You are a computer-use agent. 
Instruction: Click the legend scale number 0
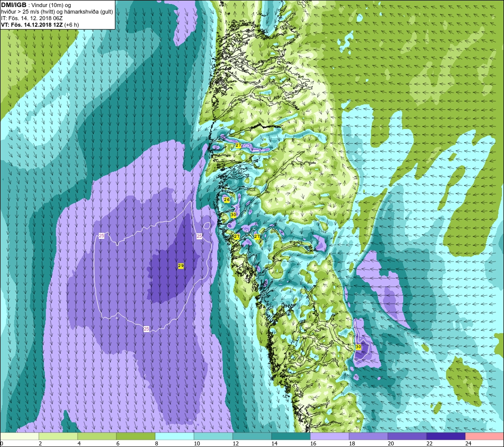(2, 443)
